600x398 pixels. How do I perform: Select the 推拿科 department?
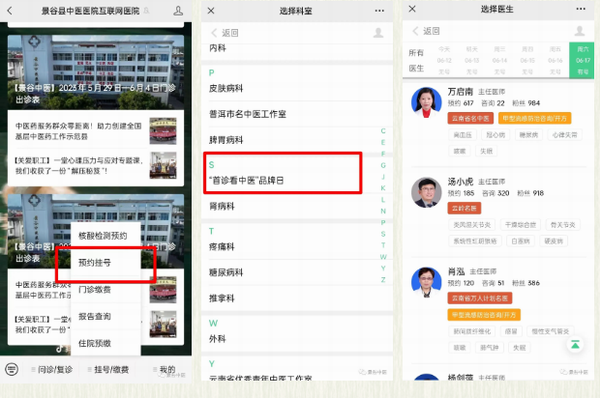(x=297, y=298)
